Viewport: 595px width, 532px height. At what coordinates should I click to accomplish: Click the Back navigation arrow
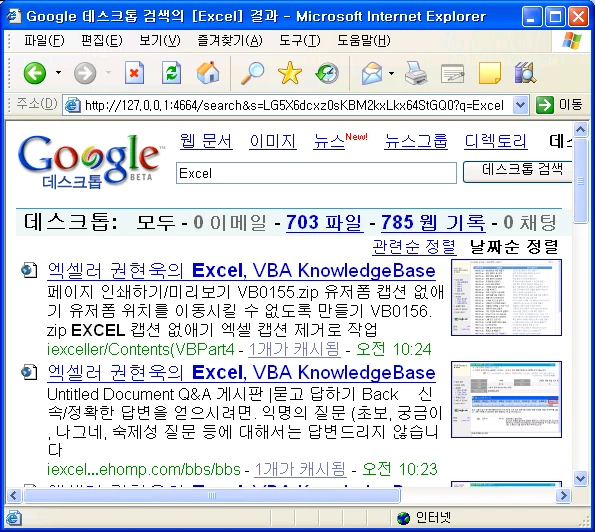coord(35,73)
